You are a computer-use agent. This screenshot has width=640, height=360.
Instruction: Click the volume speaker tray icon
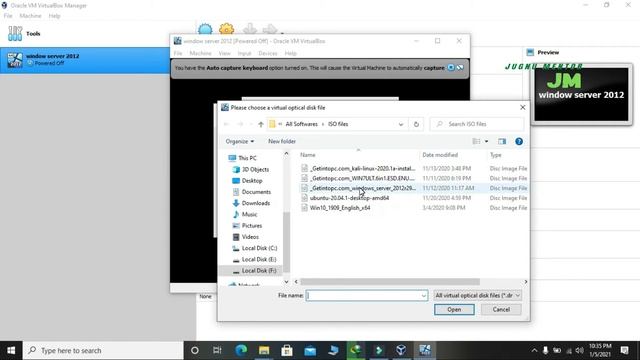tap(579, 351)
